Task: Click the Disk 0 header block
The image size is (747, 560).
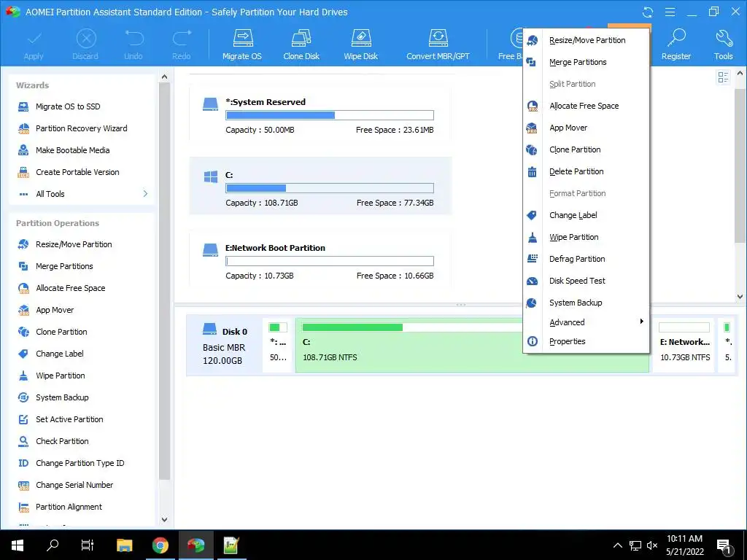Action: [225, 346]
